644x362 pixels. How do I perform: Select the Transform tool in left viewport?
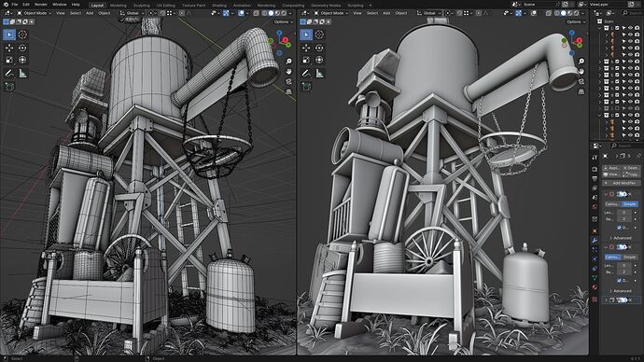tap(22, 61)
